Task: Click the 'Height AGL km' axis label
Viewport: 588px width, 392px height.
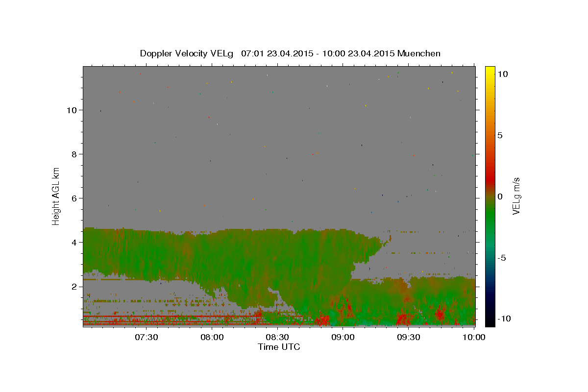Action: (56, 196)
